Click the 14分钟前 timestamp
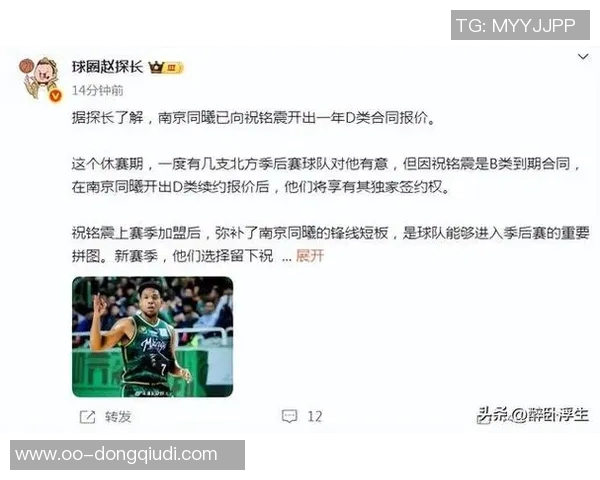 point(98,90)
